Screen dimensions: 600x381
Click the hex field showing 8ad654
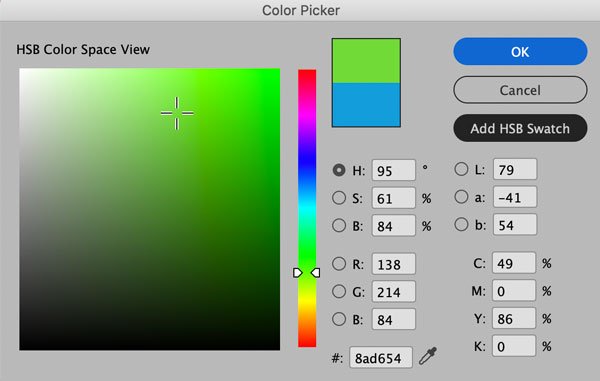point(381,358)
